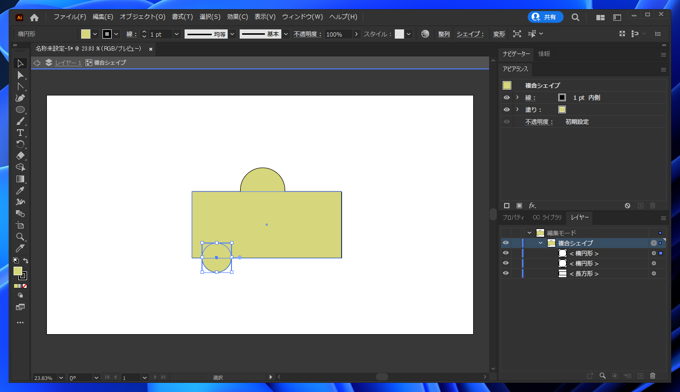
Task: Clear appearance in Appearance panel
Action: click(x=628, y=206)
